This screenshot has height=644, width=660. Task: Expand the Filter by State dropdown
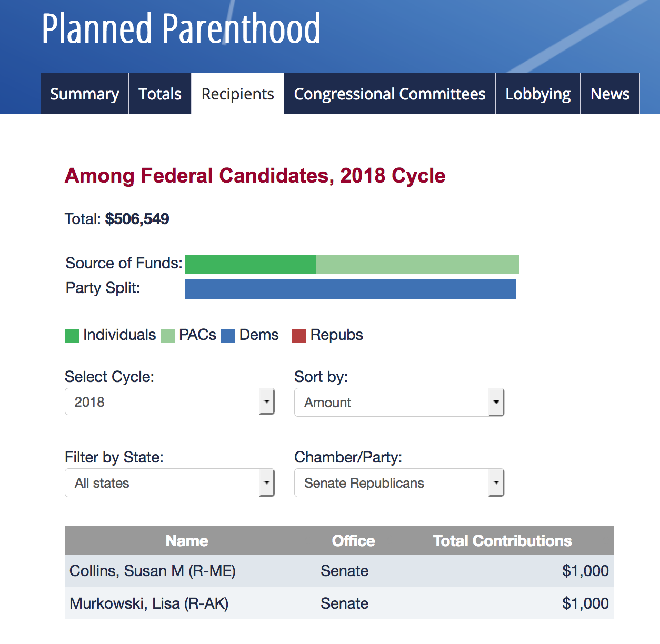click(x=169, y=483)
